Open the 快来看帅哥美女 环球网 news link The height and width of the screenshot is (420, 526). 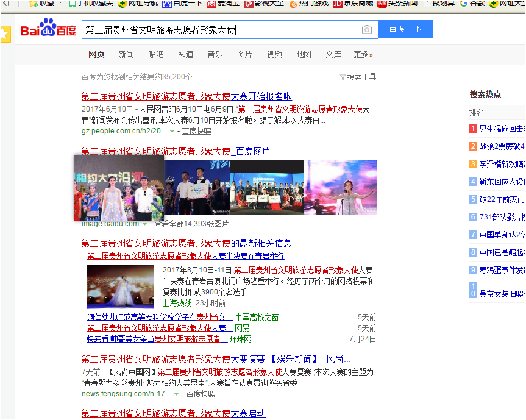tap(157, 339)
